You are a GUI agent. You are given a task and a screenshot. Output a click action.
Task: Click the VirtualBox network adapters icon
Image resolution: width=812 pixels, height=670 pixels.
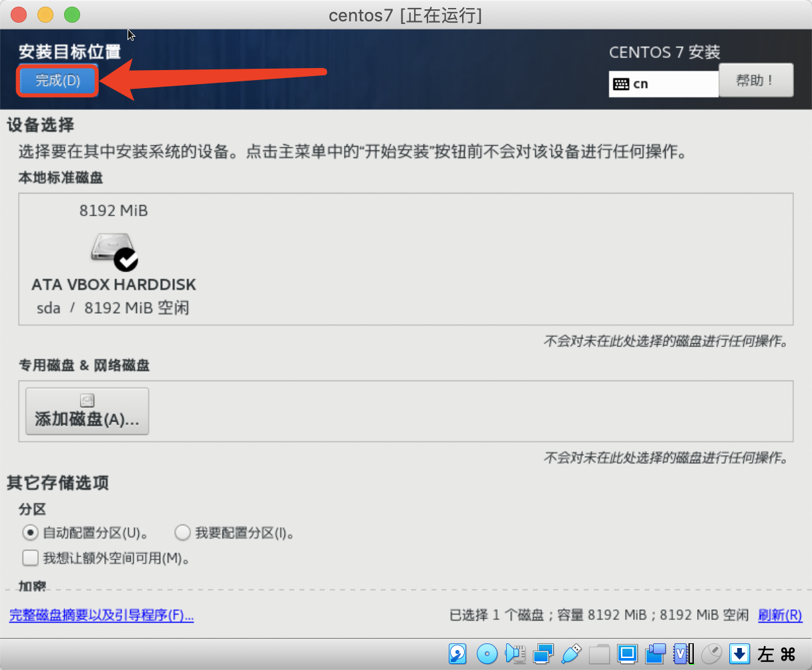coord(543,654)
